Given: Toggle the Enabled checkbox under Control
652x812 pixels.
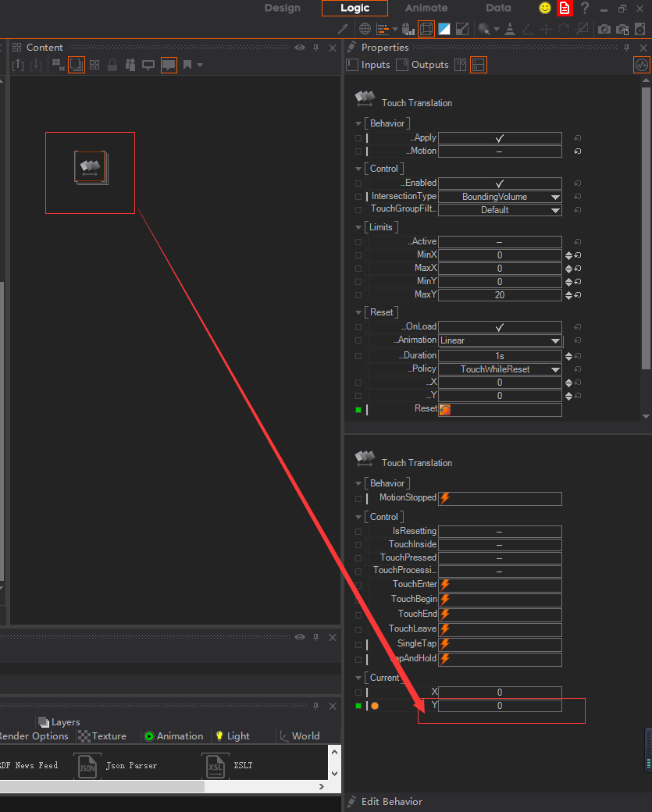Looking at the screenshot, I should tap(499, 183).
